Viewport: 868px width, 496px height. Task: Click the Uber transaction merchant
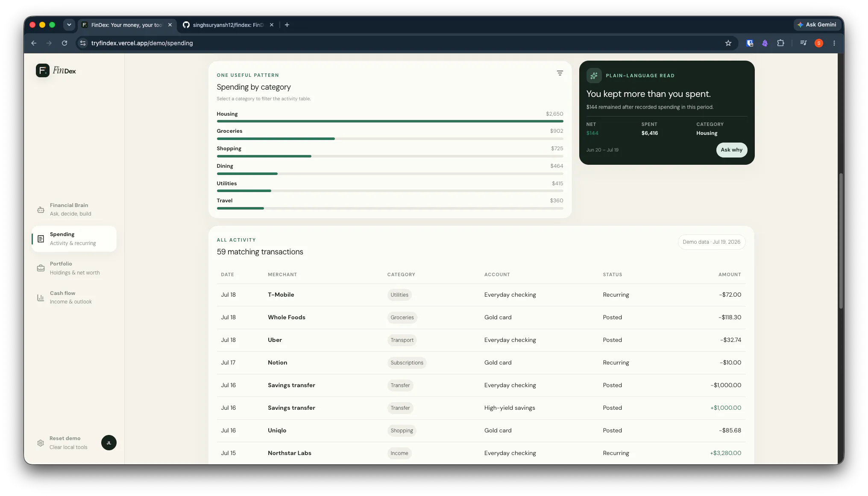[x=275, y=340]
